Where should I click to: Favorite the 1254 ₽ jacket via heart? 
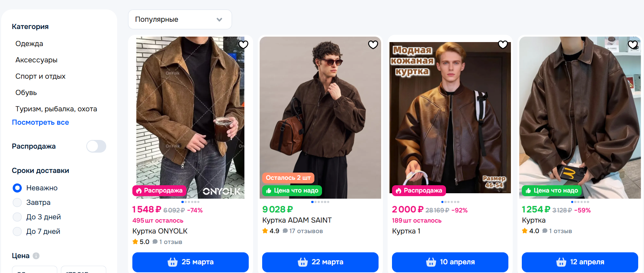[633, 45]
